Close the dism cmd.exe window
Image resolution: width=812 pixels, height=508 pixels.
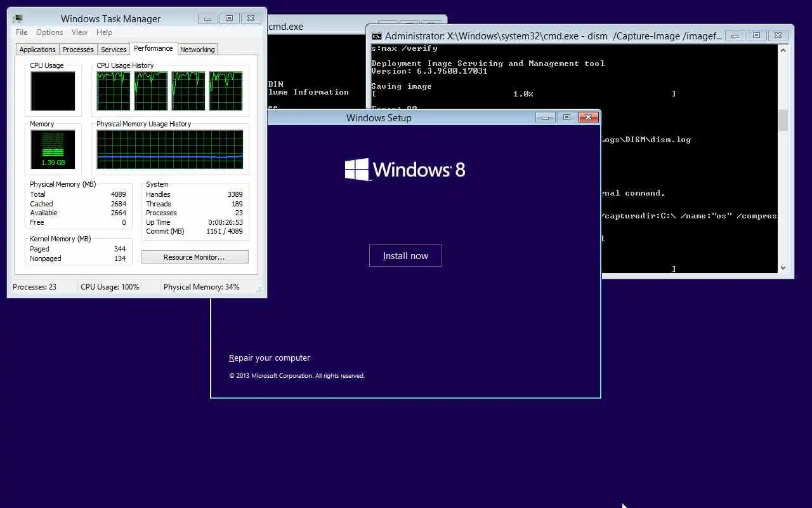tap(778, 36)
